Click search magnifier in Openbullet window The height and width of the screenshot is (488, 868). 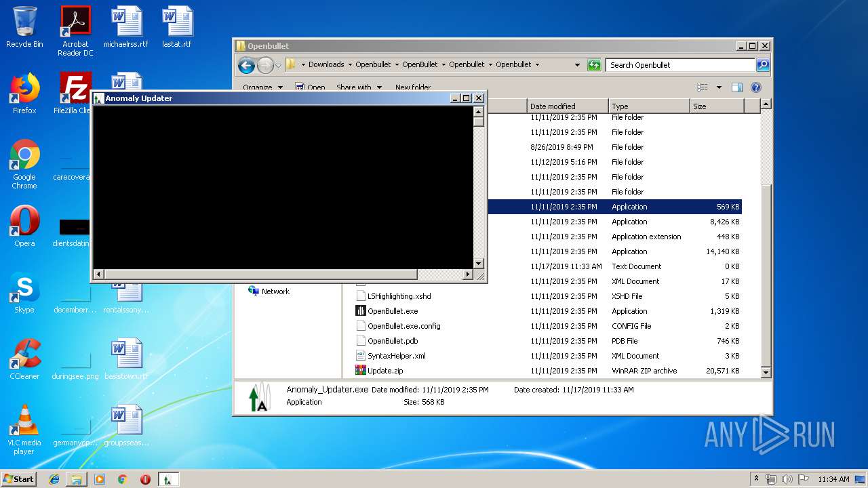[x=763, y=65]
